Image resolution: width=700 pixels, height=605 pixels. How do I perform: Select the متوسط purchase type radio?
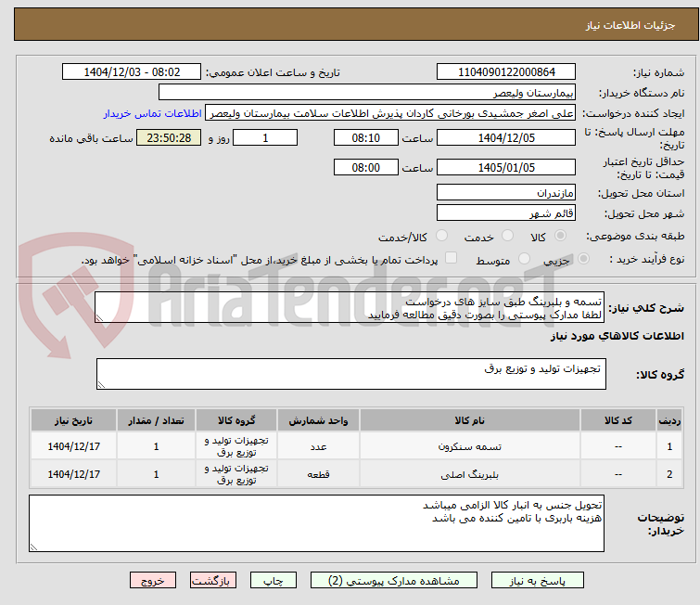(x=524, y=259)
